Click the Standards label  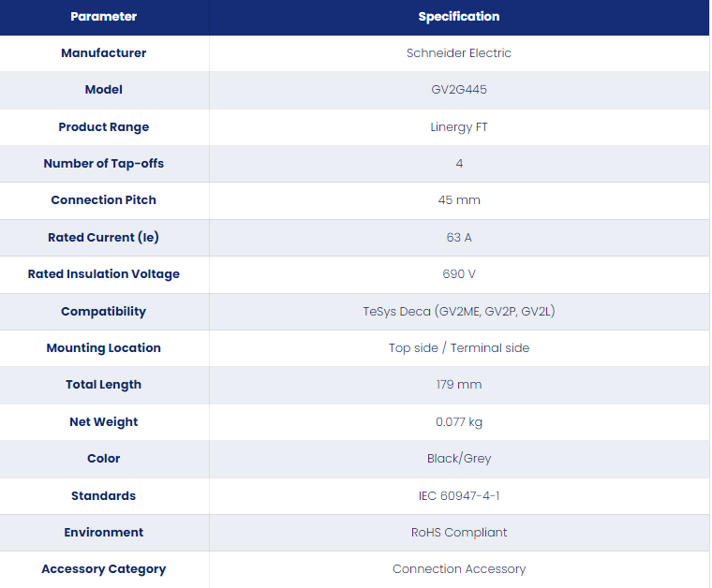coord(104,496)
